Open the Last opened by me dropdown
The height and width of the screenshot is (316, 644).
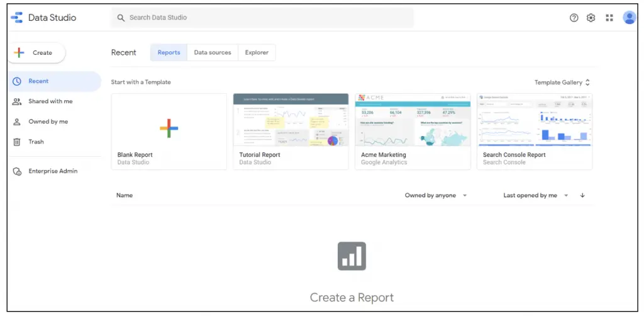(x=535, y=196)
